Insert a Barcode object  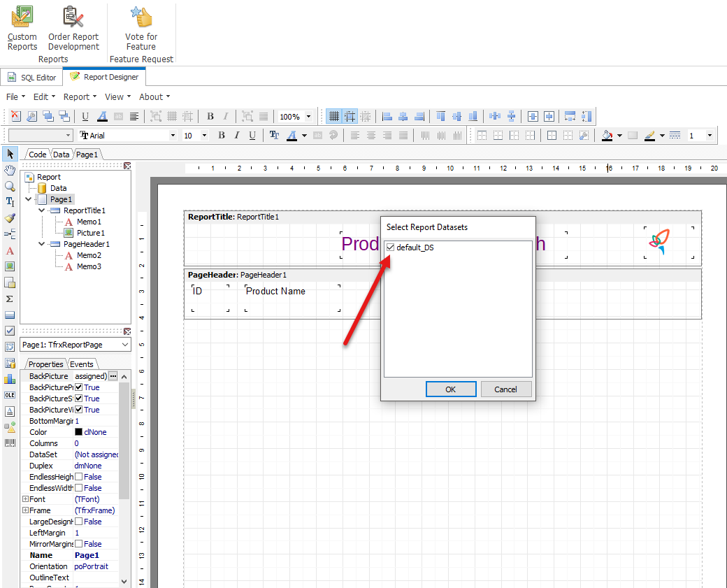tap(10, 443)
